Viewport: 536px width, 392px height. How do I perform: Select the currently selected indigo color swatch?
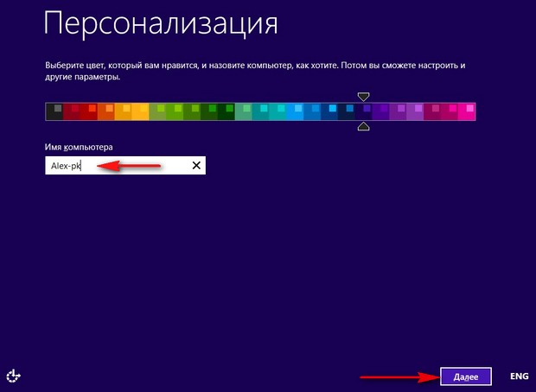click(363, 111)
